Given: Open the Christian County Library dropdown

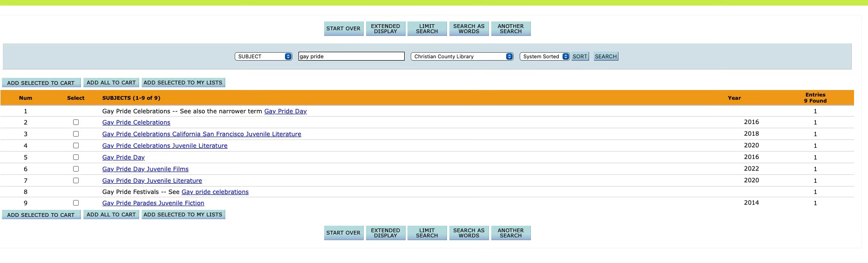Looking at the screenshot, I should pos(461,56).
